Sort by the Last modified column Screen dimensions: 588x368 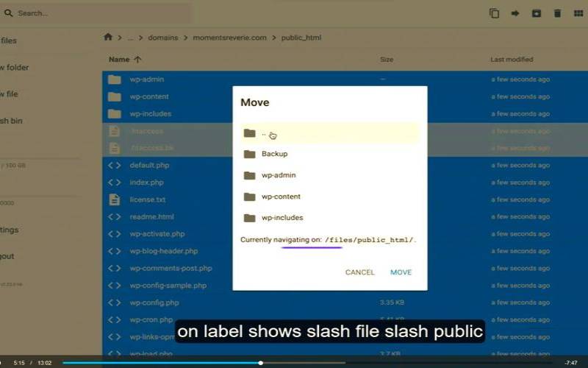coord(512,60)
